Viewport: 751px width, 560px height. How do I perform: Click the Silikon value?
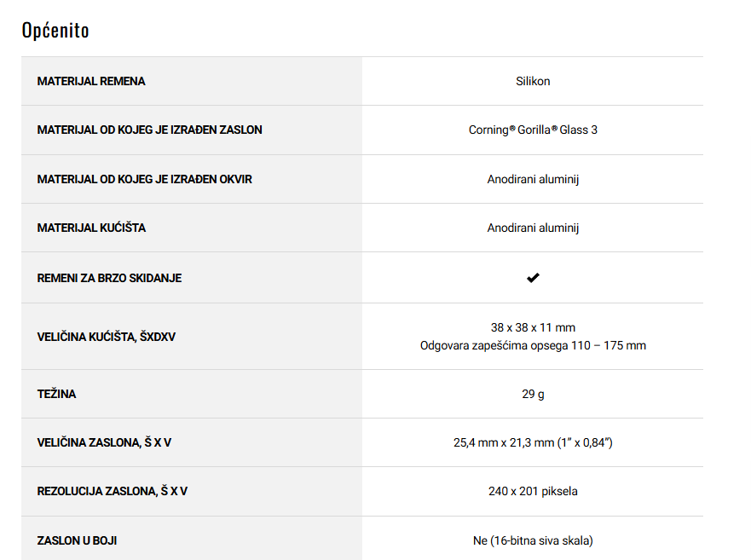(533, 81)
